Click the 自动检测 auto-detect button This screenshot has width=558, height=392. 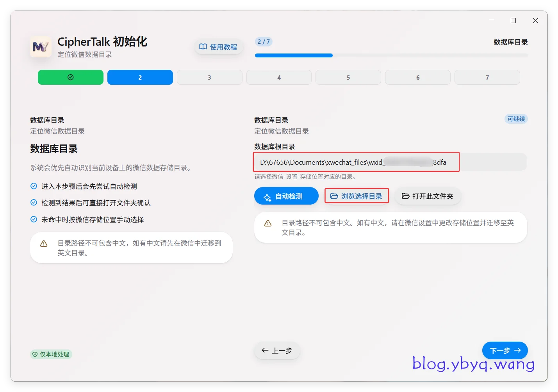tap(286, 196)
